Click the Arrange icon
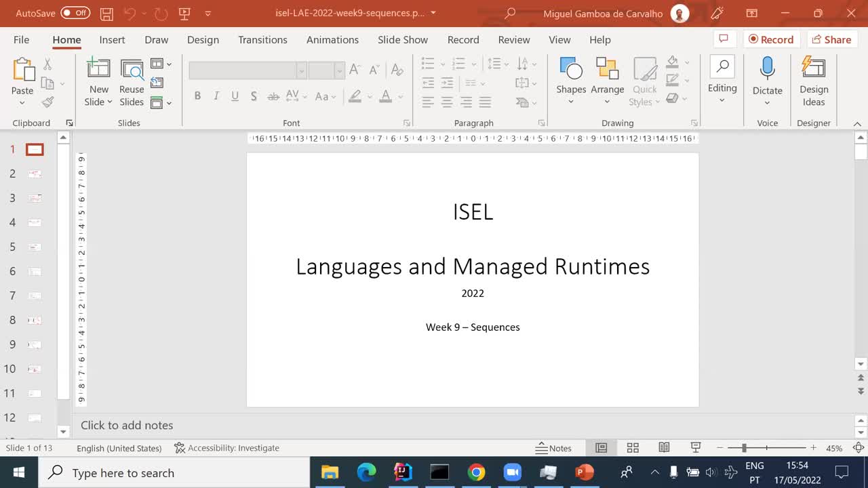The width and height of the screenshot is (868, 488). coord(607,79)
